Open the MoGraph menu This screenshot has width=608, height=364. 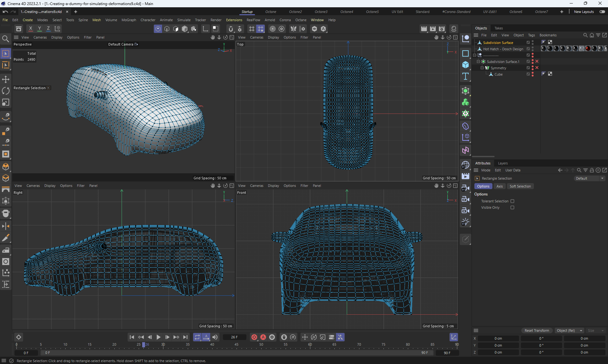pos(129,20)
